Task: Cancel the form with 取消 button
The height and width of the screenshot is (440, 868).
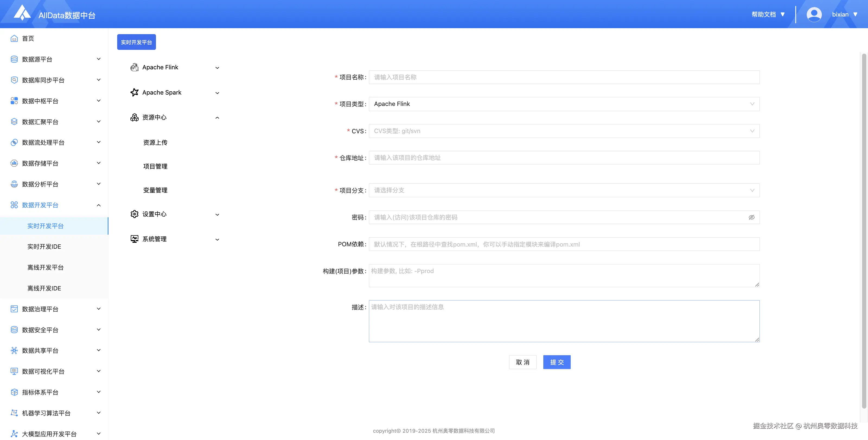Action: pyautogui.click(x=523, y=362)
